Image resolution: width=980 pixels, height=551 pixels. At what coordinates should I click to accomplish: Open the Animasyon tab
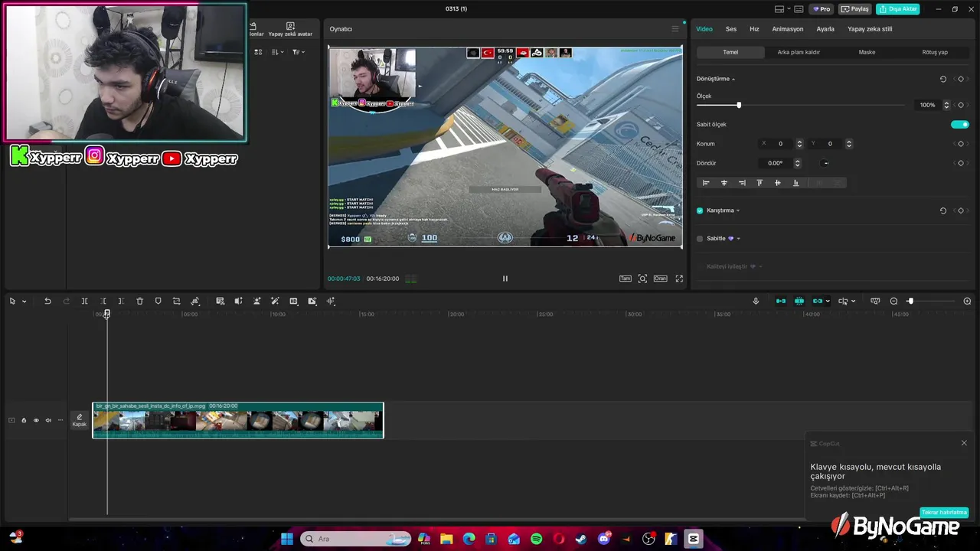pos(788,29)
